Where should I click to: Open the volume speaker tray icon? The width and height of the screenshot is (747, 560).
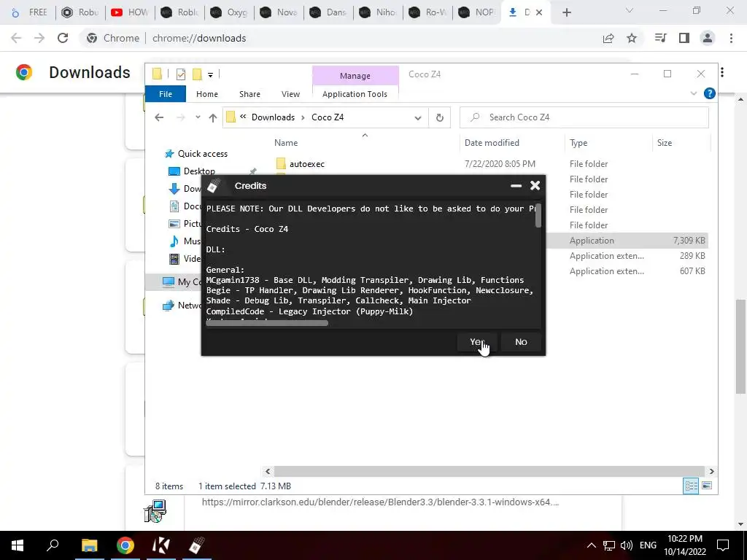click(627, 545)
